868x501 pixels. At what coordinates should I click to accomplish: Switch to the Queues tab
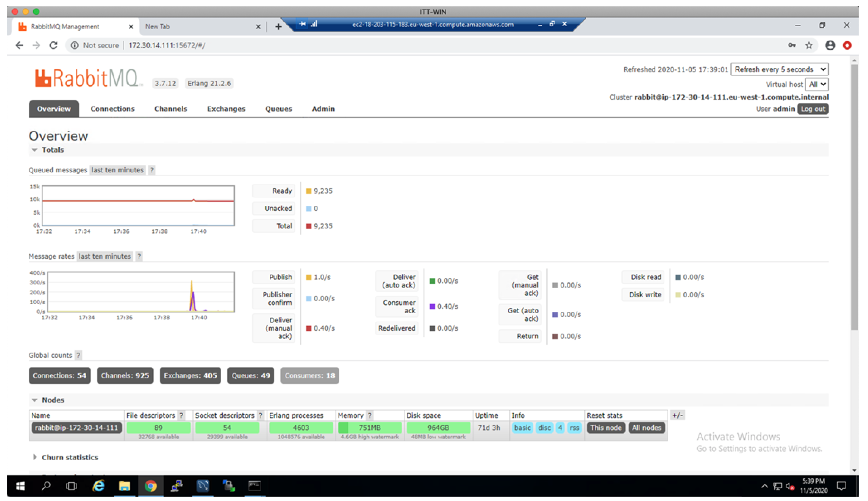pyautogui.click(x=278, y=109)
